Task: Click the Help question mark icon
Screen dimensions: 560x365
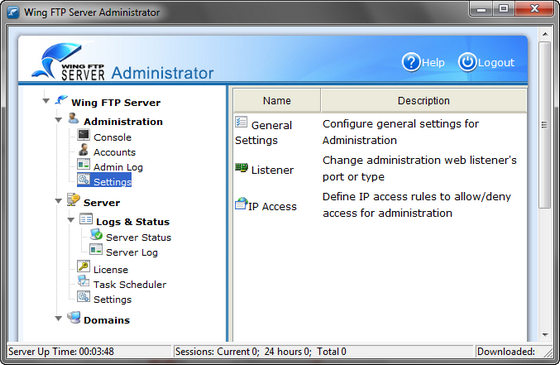Action: pos(411,62)
